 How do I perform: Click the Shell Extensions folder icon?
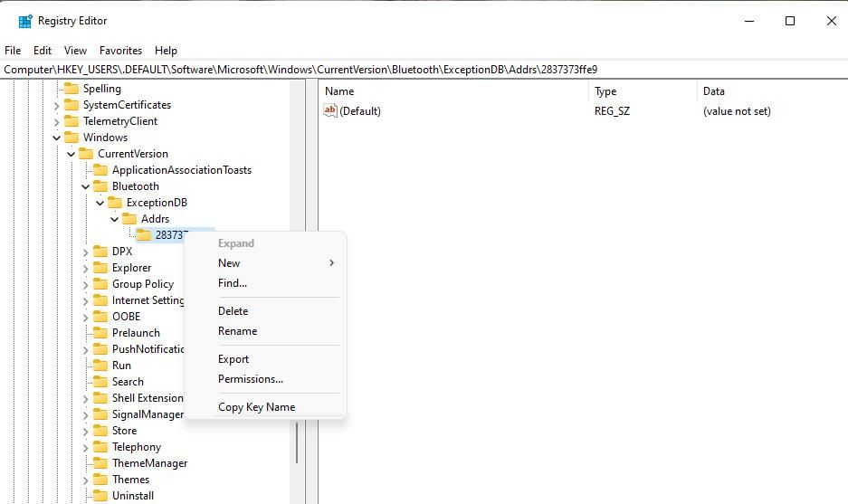[x=100, y=397]
